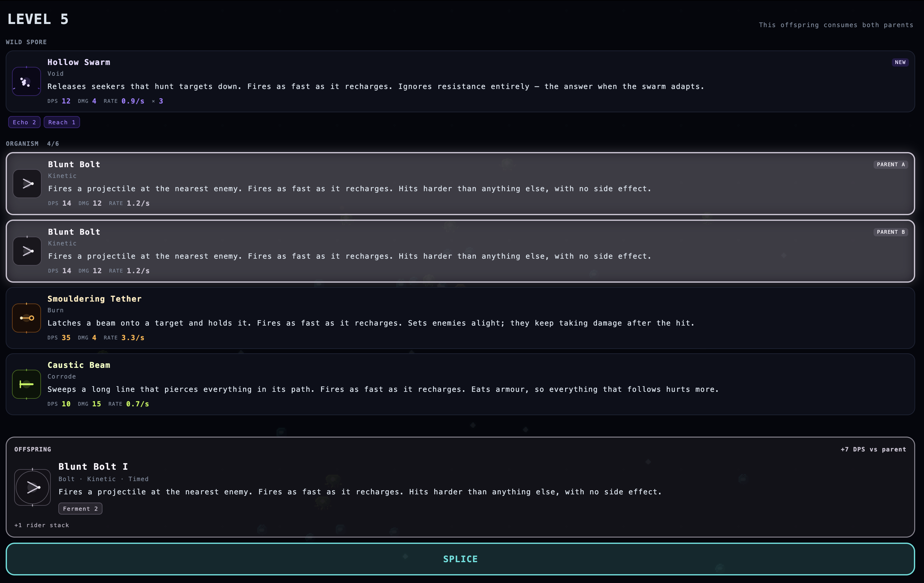
Task: Click Parent B's RATE 1.2/s stat
Action: pos(129,271)
